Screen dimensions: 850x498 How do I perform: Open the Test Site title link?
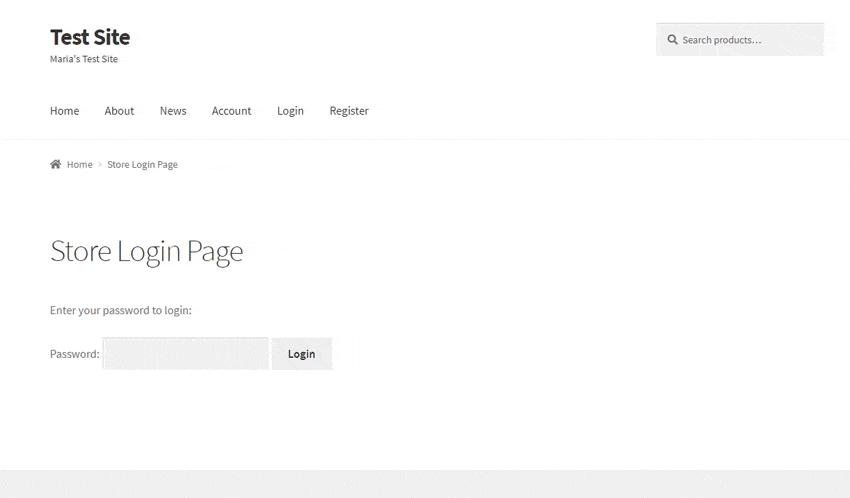click(x=90, y=37)
